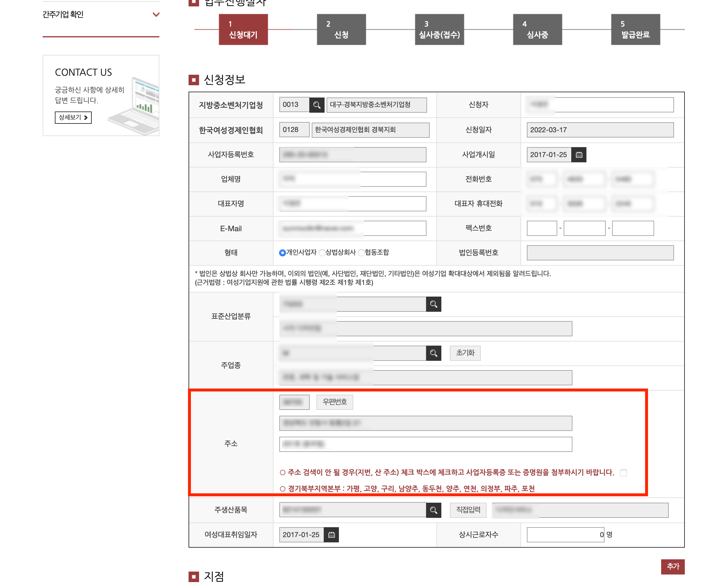Click the 직접입력 button

468,510
